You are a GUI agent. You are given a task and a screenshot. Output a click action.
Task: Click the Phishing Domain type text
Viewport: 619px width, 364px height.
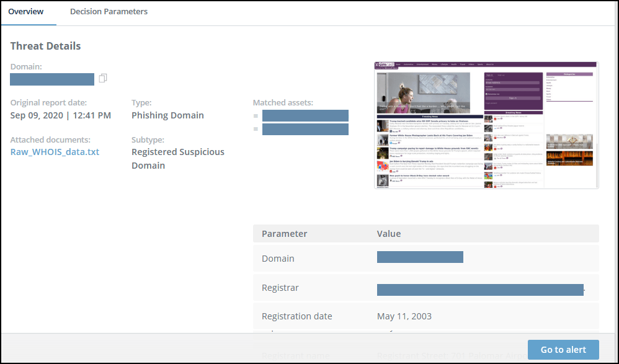[x=167, y=115]
